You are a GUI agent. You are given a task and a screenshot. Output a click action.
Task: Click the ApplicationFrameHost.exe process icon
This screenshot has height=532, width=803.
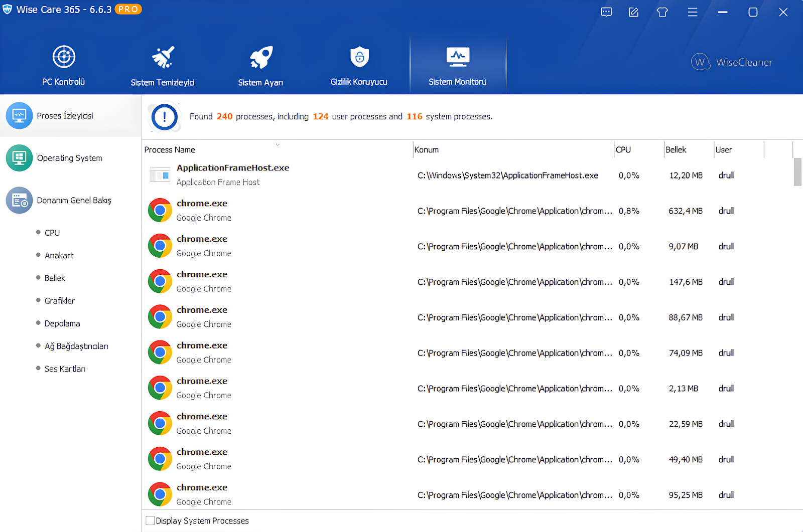(x=160, y=175)
